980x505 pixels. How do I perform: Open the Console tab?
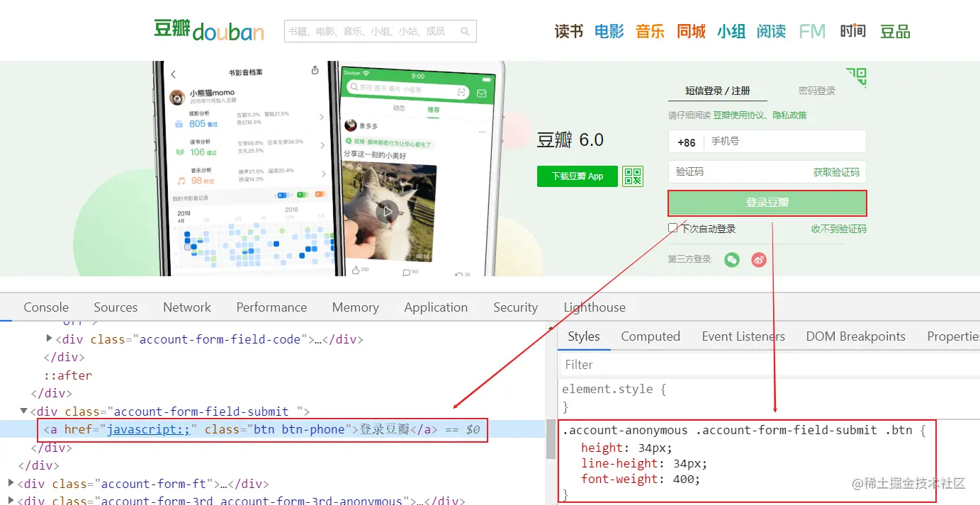click(46, 307)
